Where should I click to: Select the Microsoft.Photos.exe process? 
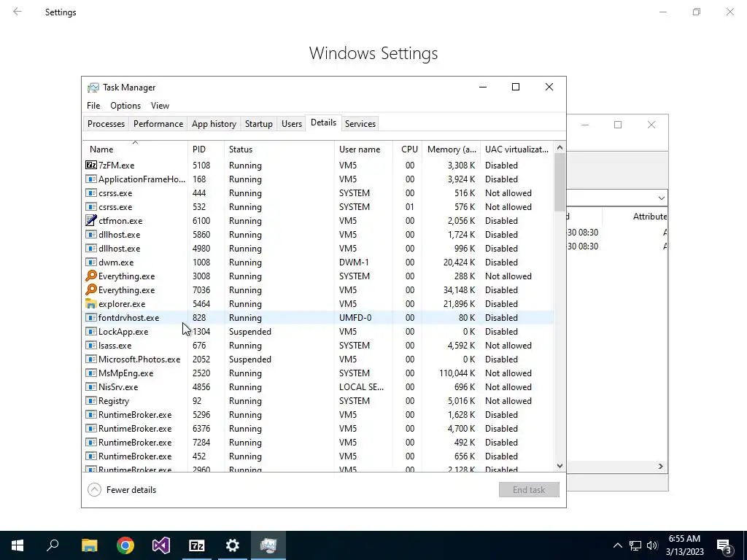click(x=318, y=359)
